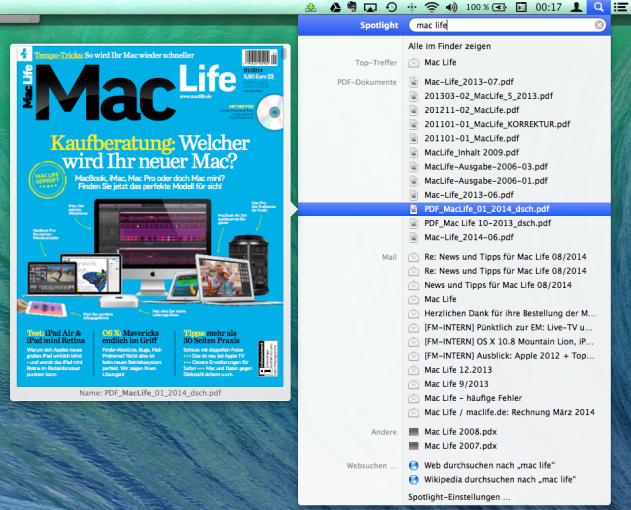
Task: Click globe icon beside 'Web durchsuchen'
Action: coord(413,466)
